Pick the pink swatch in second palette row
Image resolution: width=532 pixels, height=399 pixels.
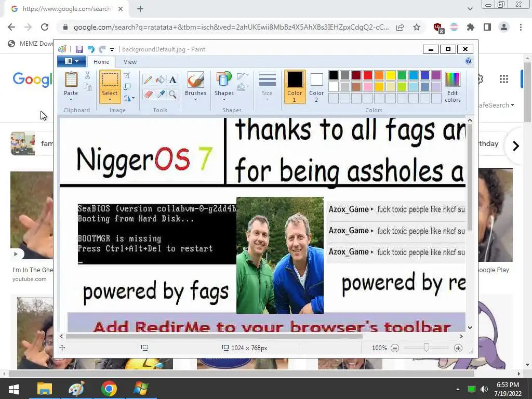368,87
